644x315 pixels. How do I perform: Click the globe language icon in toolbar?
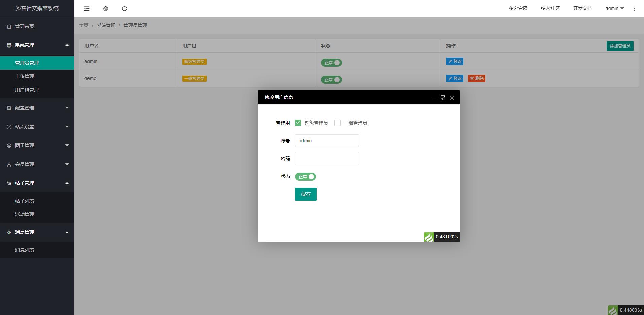click(x=106, y=8)
